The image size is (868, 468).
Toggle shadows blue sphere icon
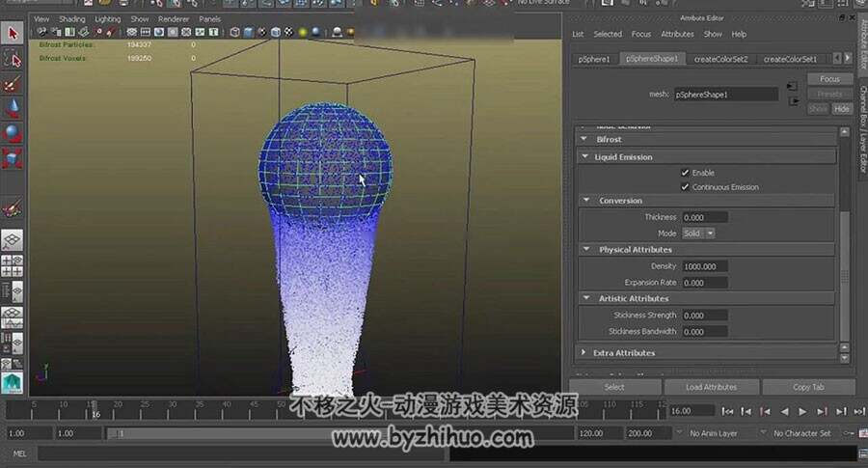(316, 32)
